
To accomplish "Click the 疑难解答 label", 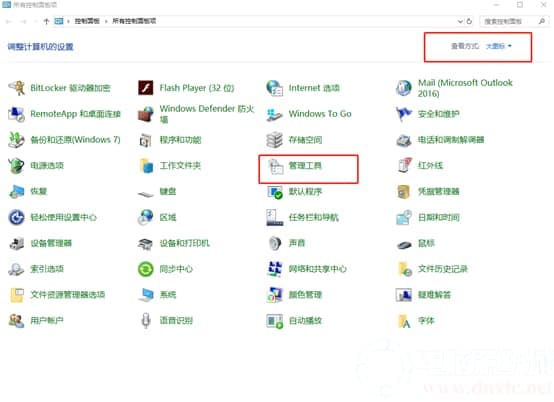I will point(434,295).
